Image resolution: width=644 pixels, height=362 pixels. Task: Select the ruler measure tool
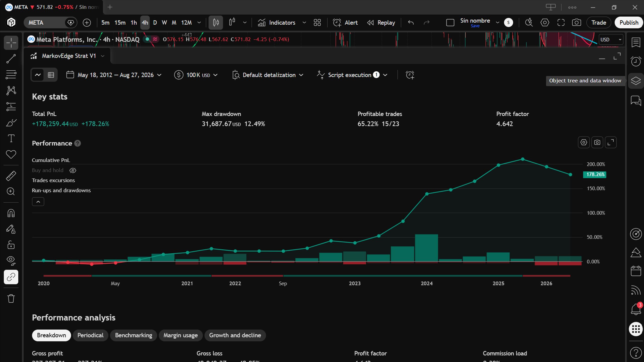point(11,176)
